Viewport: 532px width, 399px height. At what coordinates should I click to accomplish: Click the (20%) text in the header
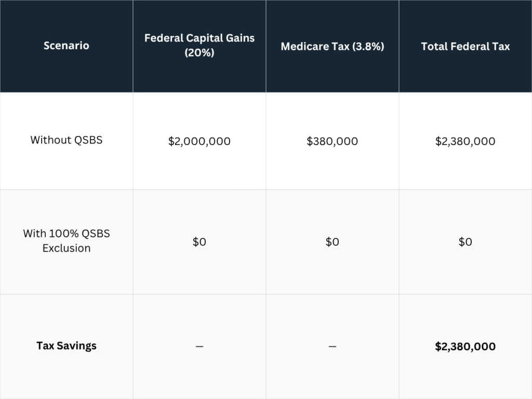click(199, 52)
